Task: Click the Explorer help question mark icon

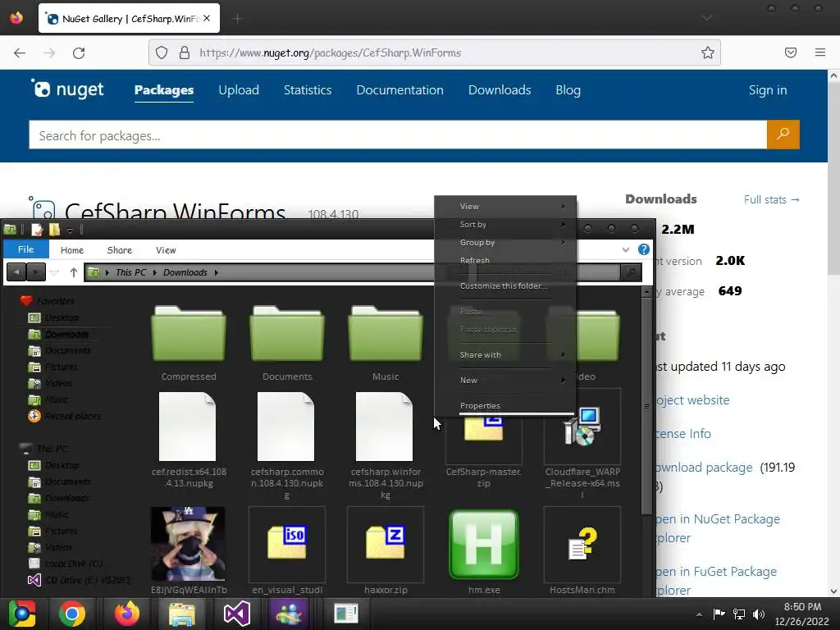Action: tap(644, 249)
